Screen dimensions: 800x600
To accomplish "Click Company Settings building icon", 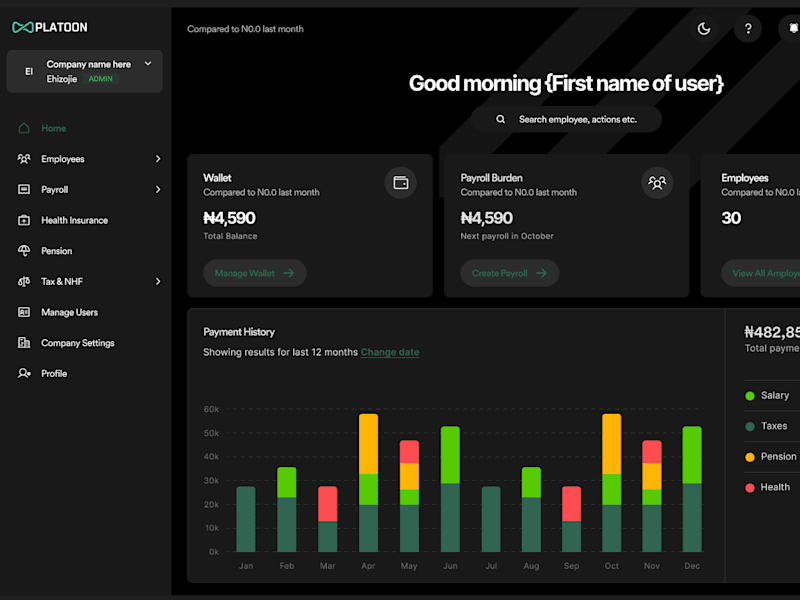I will [24, 343].
